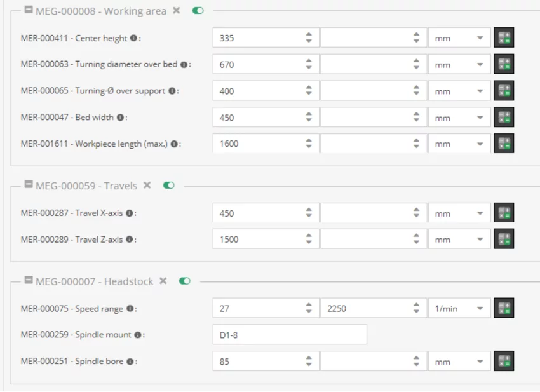540x392 pixels.
Task: Toggle the Travels group switch
Action: click(x=169, y=186)
